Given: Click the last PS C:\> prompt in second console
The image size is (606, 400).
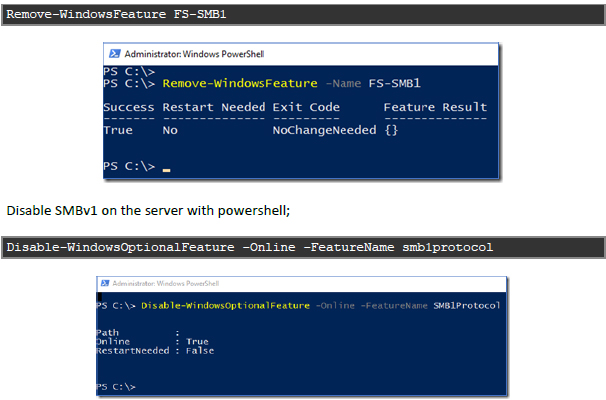Looking at the screenshot, I should [x=116, y=387].
